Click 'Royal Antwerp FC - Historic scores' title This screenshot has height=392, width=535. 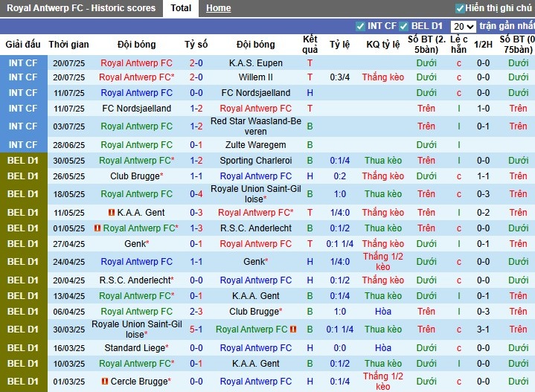tap(81, 8)
